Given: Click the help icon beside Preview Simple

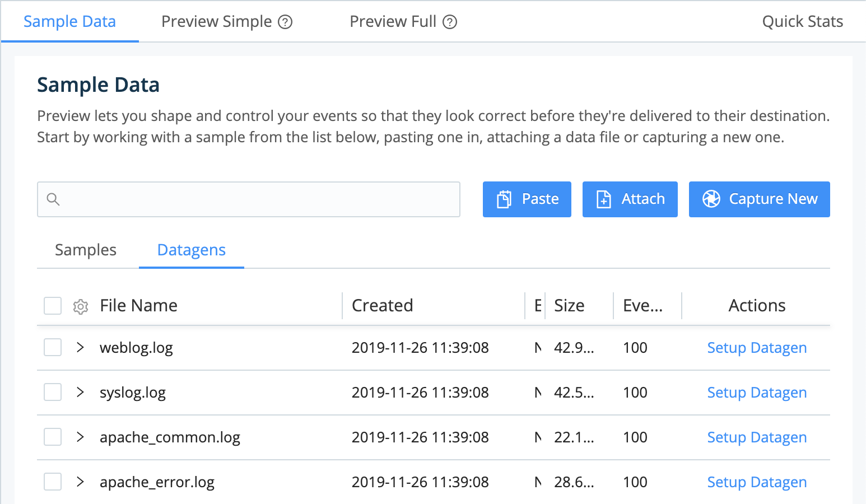Looking at the screenshot, I should coord(286,22).
